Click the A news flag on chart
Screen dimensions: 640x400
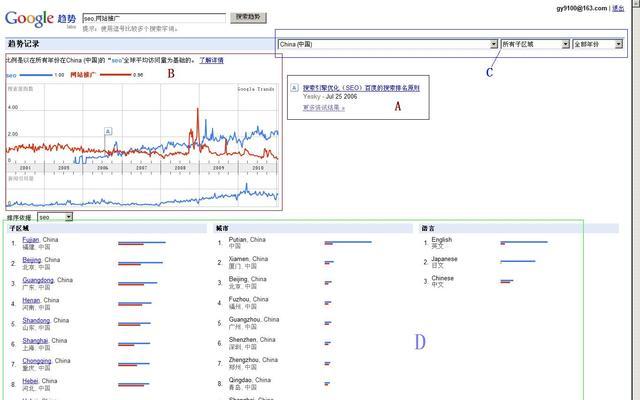coord(108,131)
